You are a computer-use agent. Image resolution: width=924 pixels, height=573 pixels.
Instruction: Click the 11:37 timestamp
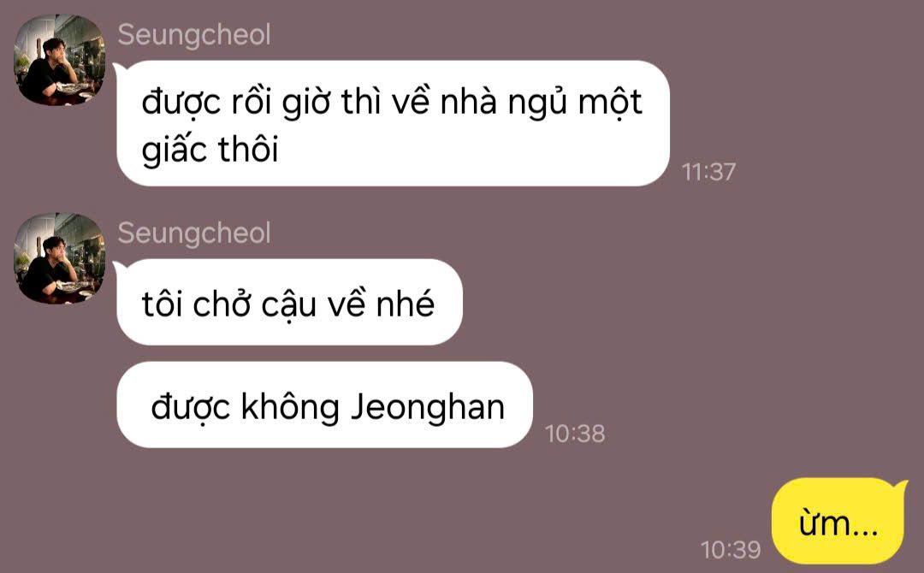click(708, 172)
